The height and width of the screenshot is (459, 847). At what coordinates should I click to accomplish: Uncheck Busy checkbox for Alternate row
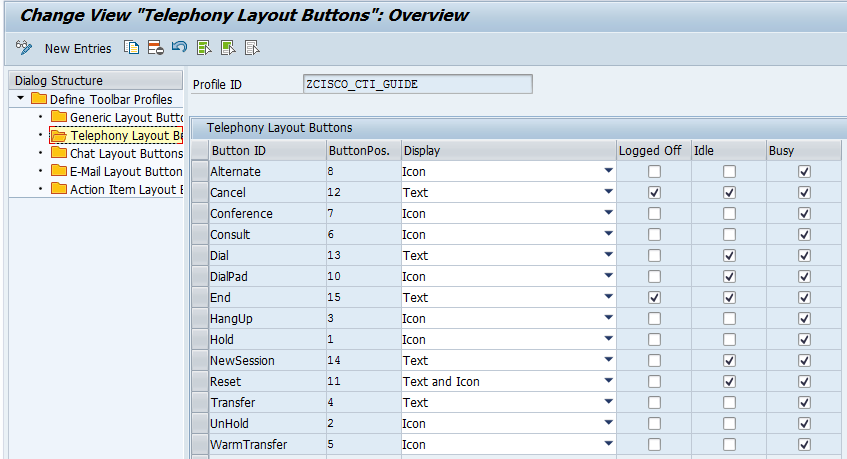tap(804, 171)
